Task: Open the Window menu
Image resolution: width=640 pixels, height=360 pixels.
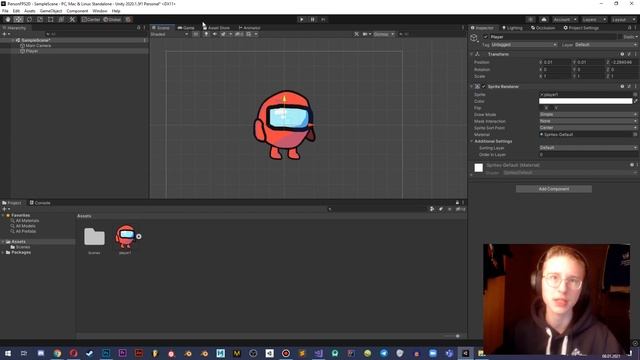Action: pos(100,11)
